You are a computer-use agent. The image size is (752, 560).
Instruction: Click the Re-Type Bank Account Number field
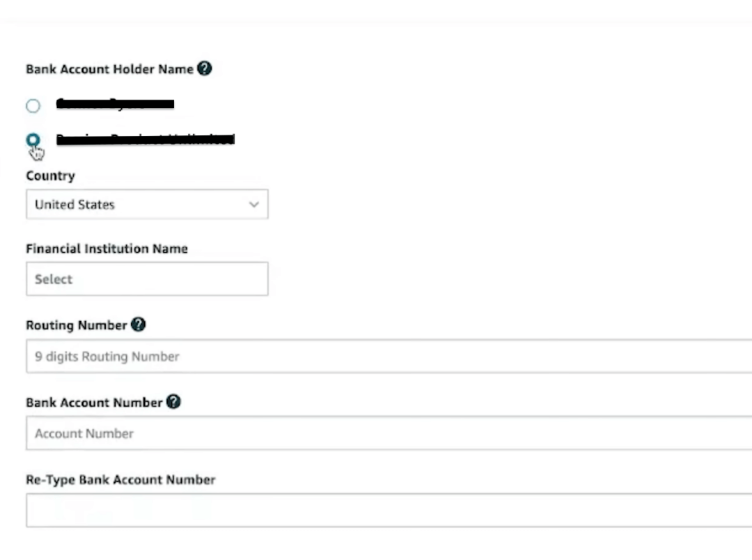(209, 510)
